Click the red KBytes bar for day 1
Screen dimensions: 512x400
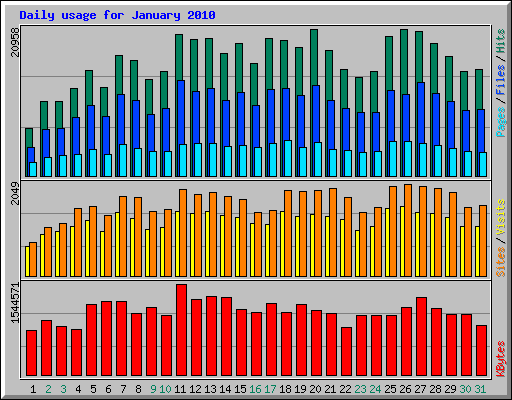31,353
